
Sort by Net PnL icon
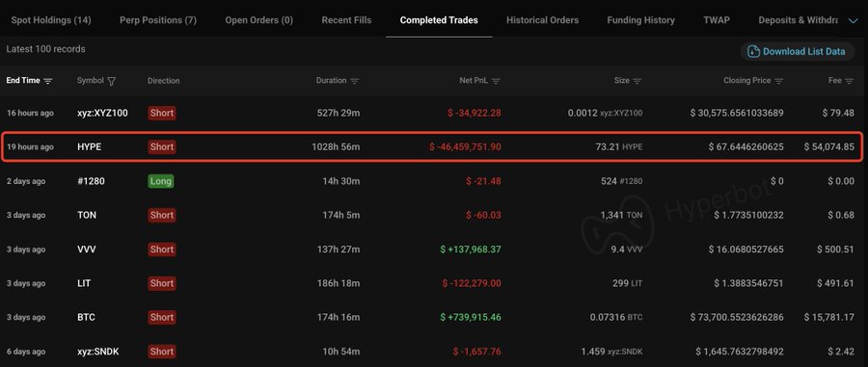click(496, 81)
